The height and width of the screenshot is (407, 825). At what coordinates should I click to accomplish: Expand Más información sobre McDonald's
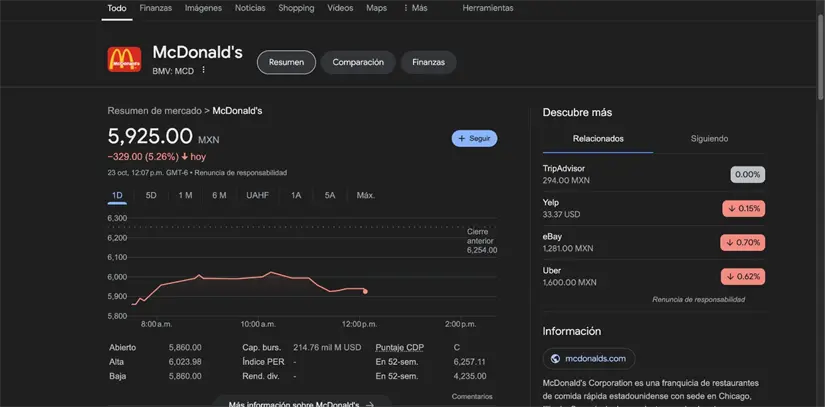(x=301, y=403)
